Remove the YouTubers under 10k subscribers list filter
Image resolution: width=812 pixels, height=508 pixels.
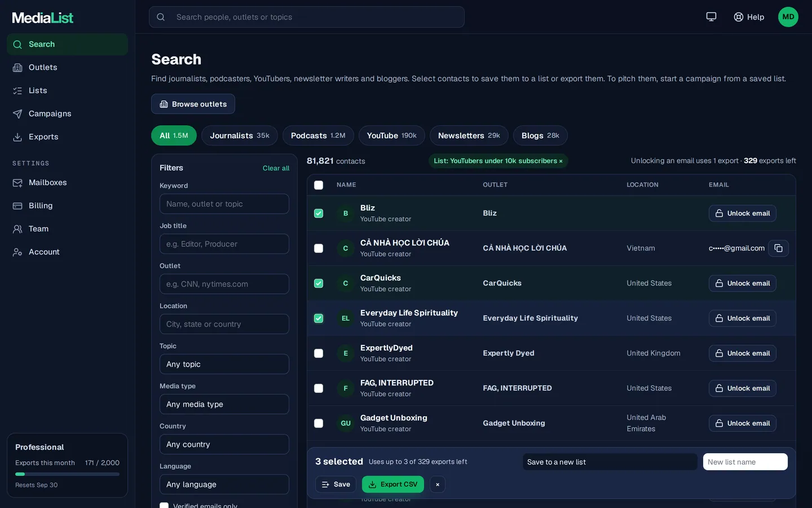coord(561,161)
